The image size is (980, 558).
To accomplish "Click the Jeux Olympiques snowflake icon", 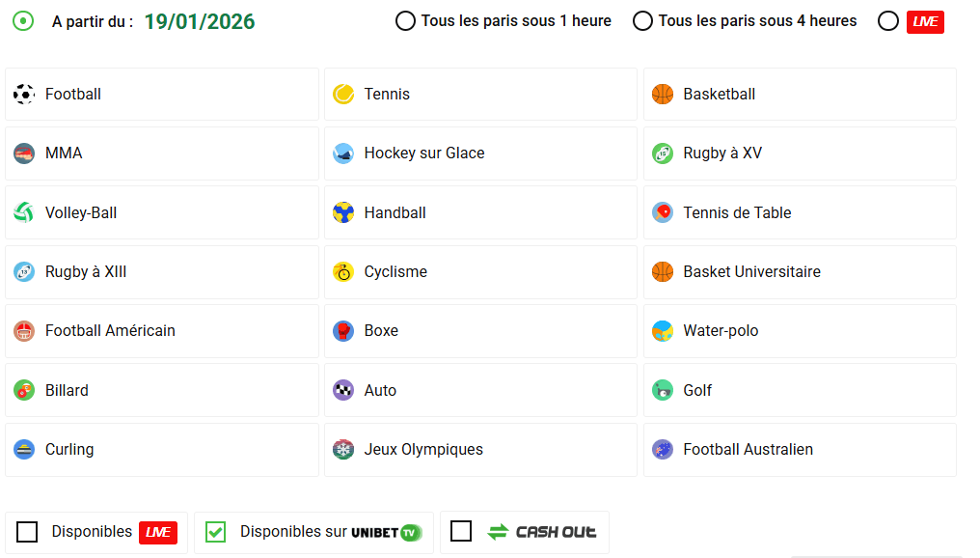I will point(344,449).
